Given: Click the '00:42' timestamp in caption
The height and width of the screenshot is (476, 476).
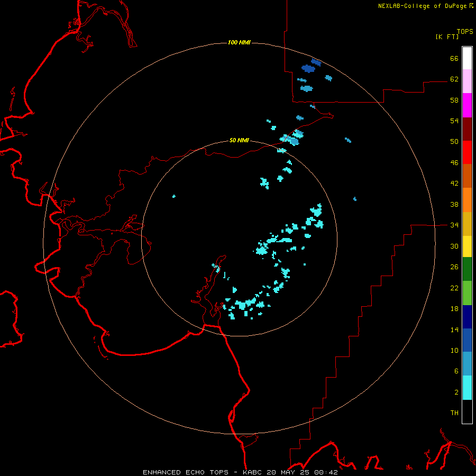Looking at the screenshot, I should tap(326, 472).
